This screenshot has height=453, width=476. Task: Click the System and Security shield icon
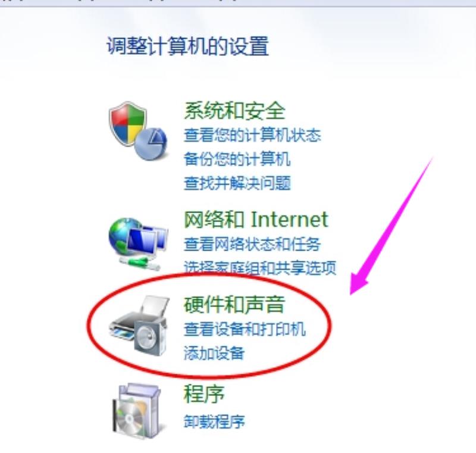[137, 131]
